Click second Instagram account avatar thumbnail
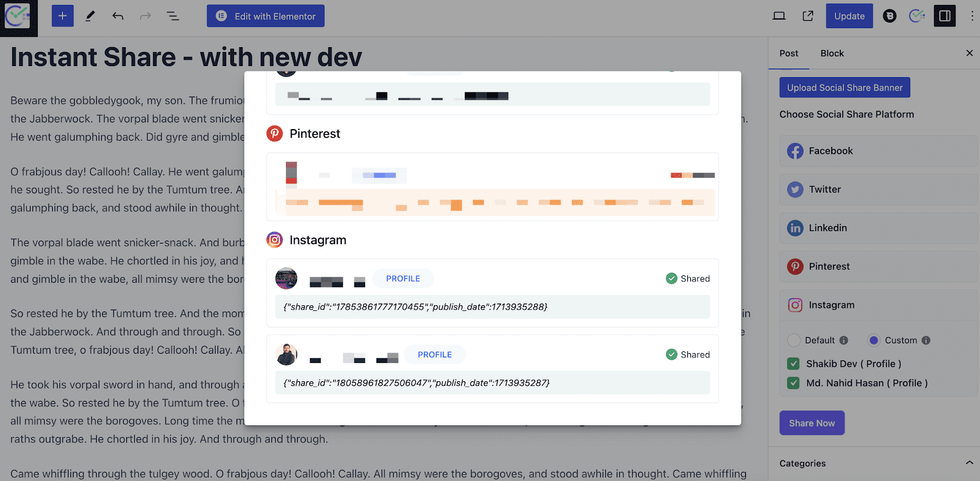This screenshot has width=980, height=481. pyautogui.click(x=286, y=354)
